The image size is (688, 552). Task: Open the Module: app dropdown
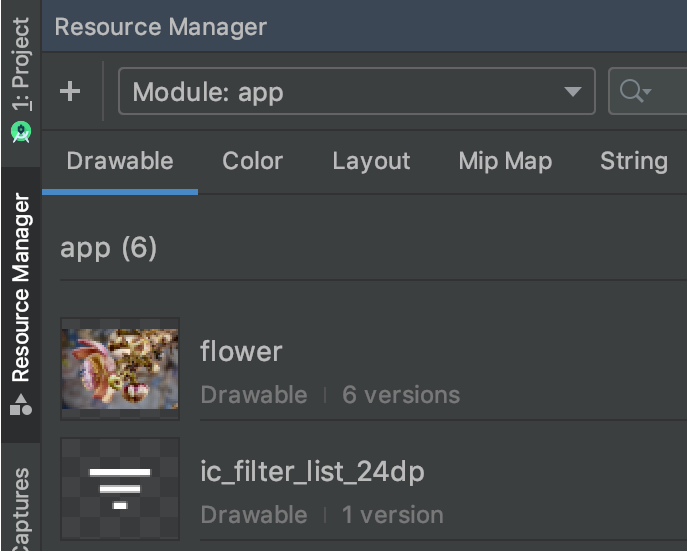pos(356,92)
